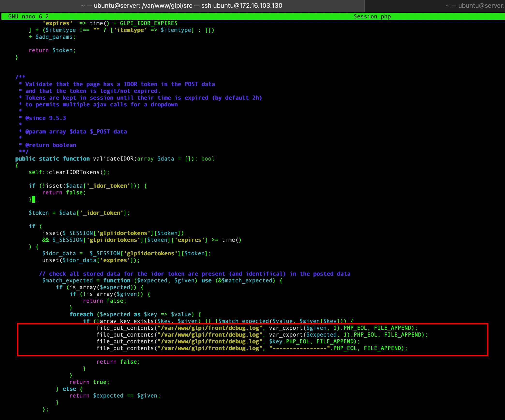Click the '&& $_SESSION[...]['expires'] >= time()' line
This screenshot has height=420, width=505.
pos(142,240)
